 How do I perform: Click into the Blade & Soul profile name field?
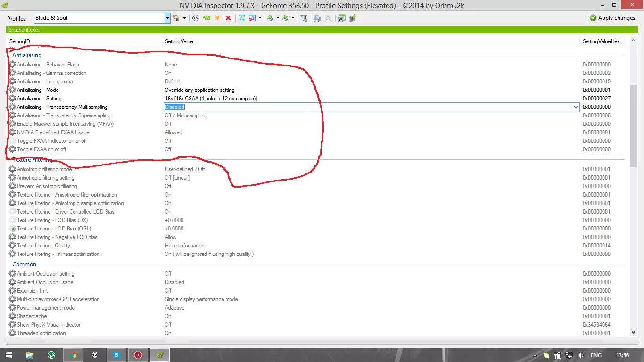tap(99, 18)
